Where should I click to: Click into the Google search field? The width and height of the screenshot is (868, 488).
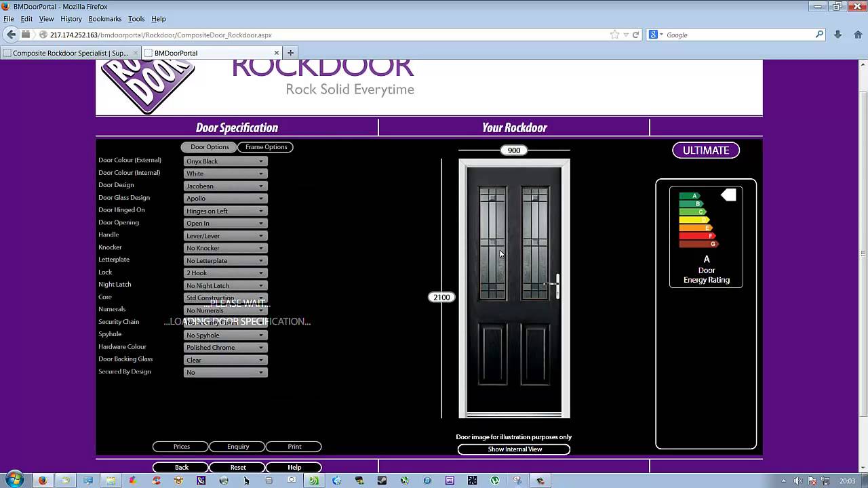tap(739, 35)
